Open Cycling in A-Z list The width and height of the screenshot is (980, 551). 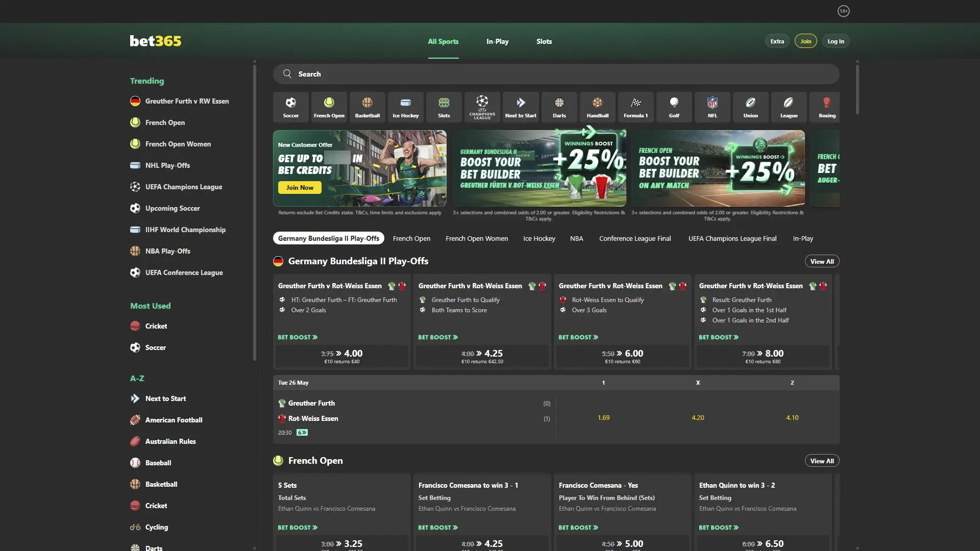click(149, 527)
